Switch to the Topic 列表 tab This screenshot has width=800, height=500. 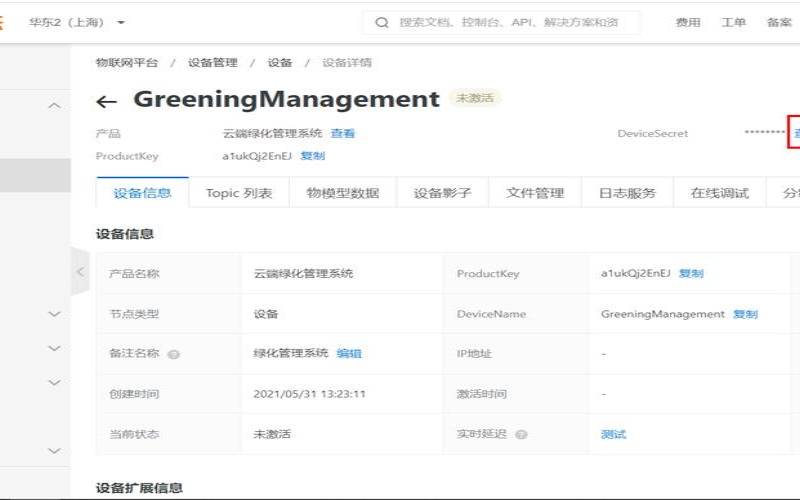click(239, 193)
